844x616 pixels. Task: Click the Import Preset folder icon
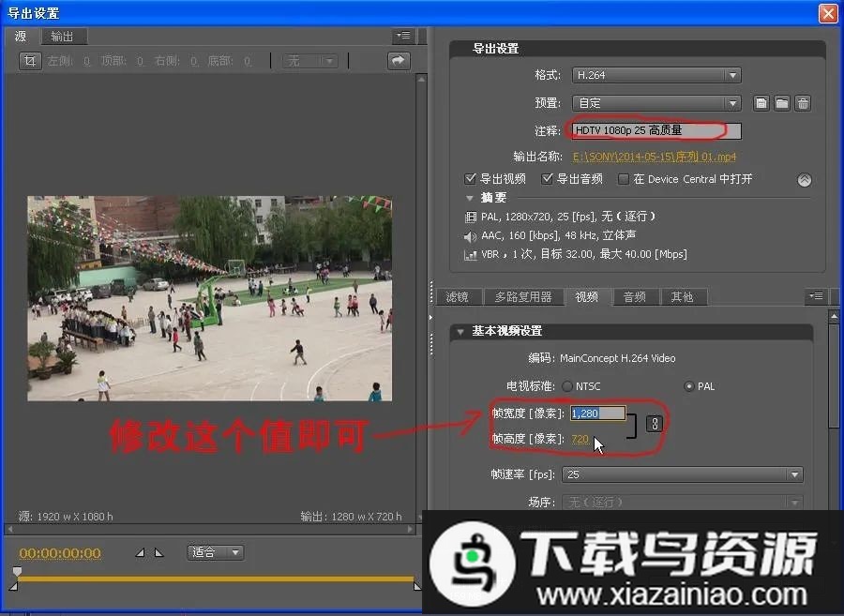tap(782, 103)
